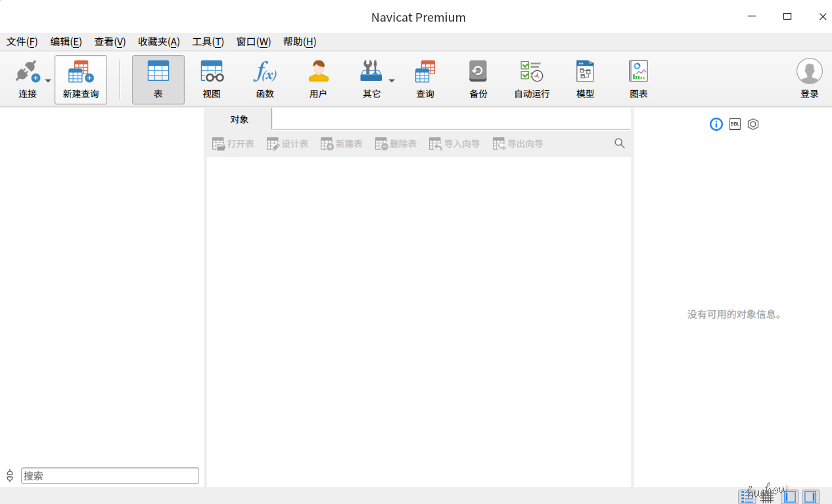
Task: Open the 视图 (View) objects toolbar icon
Action: tap(212, 80)
